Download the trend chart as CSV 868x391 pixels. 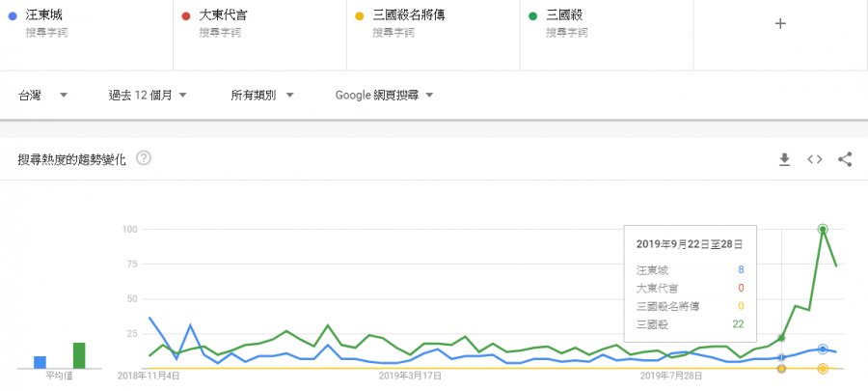785,159
